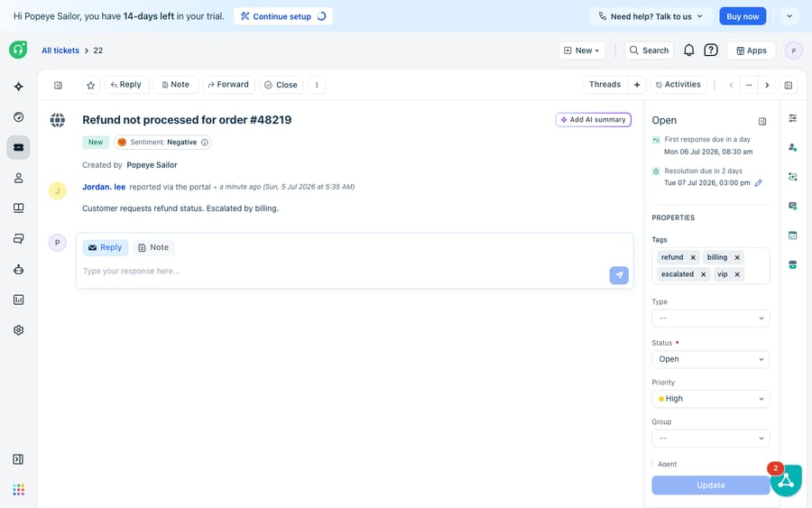The width and height of the screenshot is (812, 508).
Task: Add a new thread with plus icon
Action: pos(637,85)
